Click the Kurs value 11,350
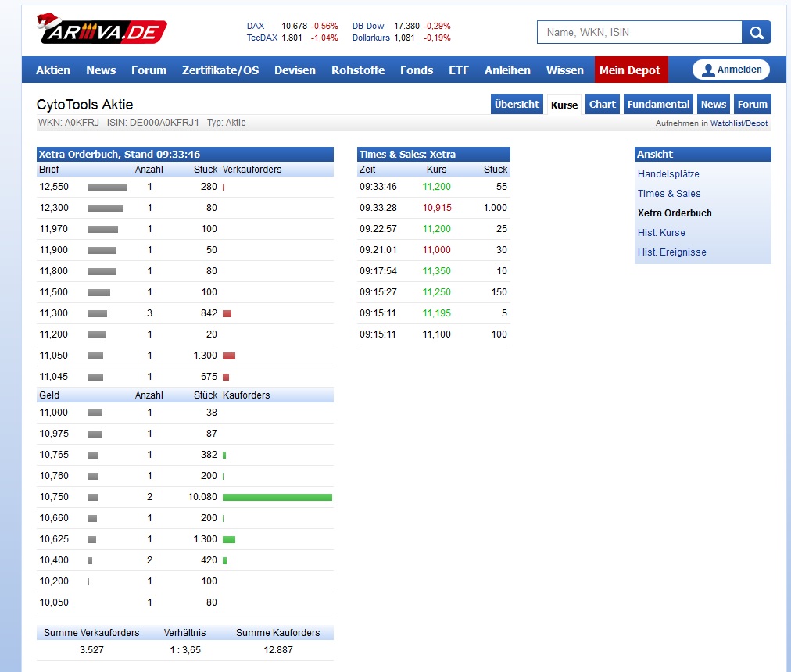 tap(437, 271)
